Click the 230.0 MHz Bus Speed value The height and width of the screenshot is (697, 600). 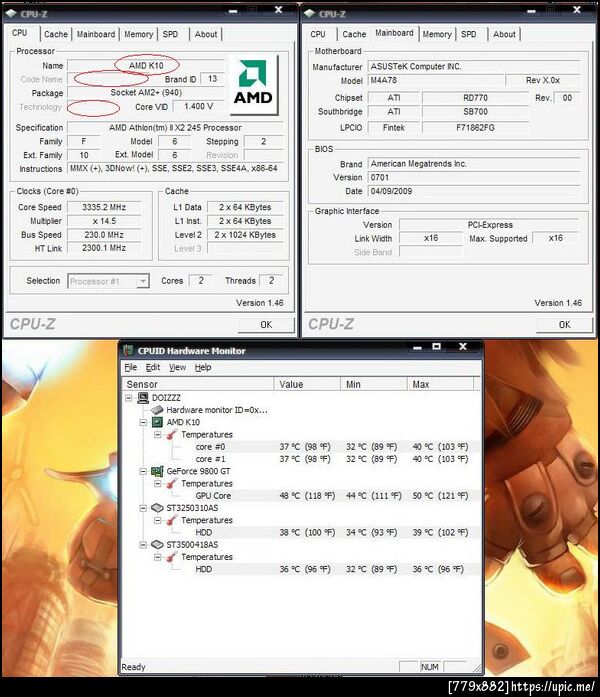(x=104, y=235)
